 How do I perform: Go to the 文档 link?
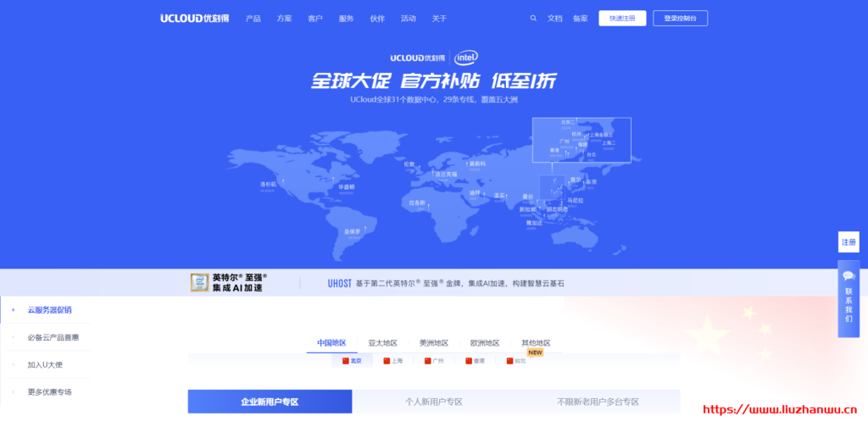click(554, 19)
